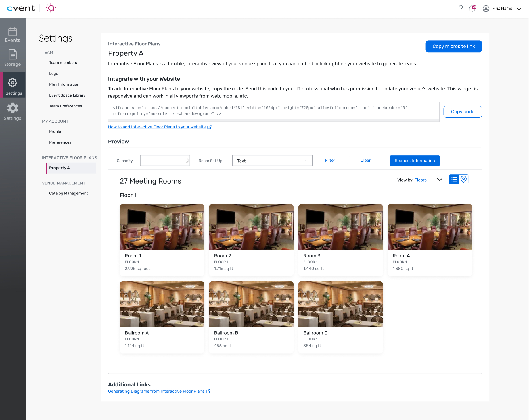
Task: Click the 456 sq ft value
Action: (223, 346)
